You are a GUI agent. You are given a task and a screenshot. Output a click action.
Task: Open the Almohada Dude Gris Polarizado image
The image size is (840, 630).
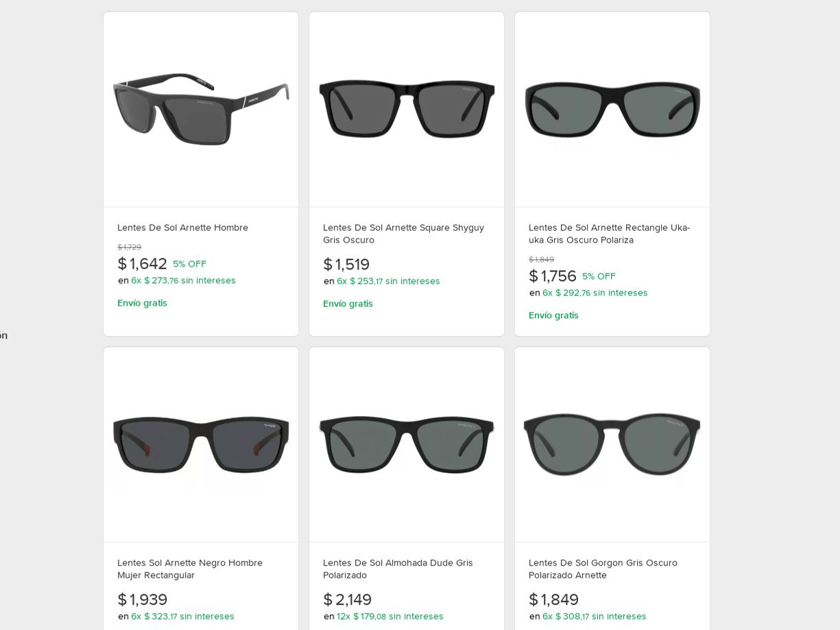[407, 445]
